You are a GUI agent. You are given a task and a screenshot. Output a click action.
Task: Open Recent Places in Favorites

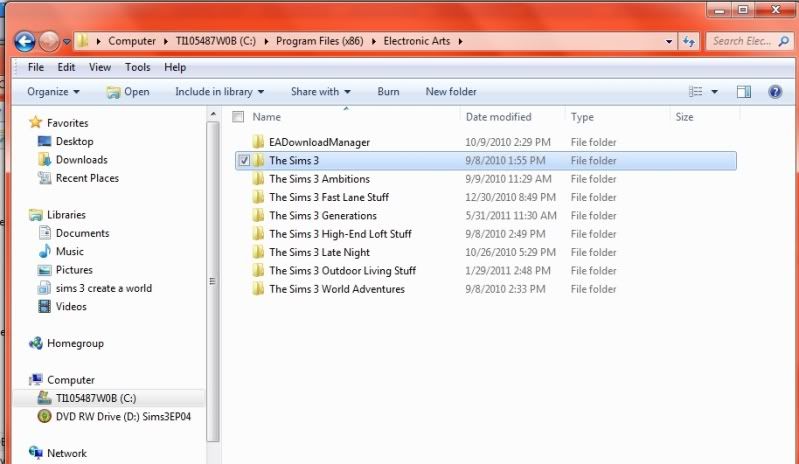[x=87, y=178]
